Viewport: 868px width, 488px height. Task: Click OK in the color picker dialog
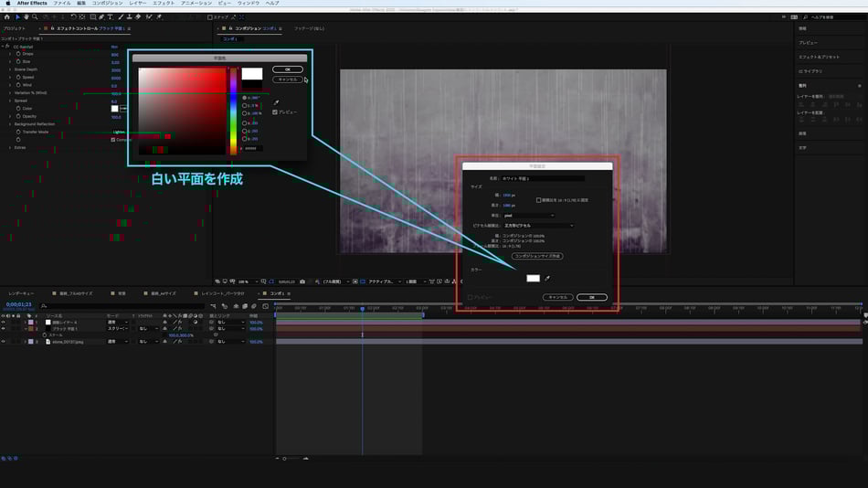pyautogui.click(x=287, y=69)
